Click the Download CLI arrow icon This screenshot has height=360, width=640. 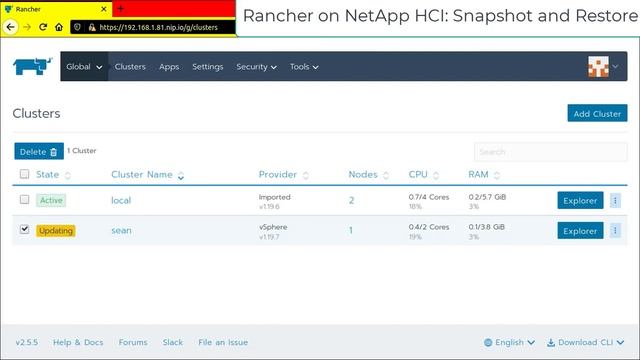coord(551,342)
